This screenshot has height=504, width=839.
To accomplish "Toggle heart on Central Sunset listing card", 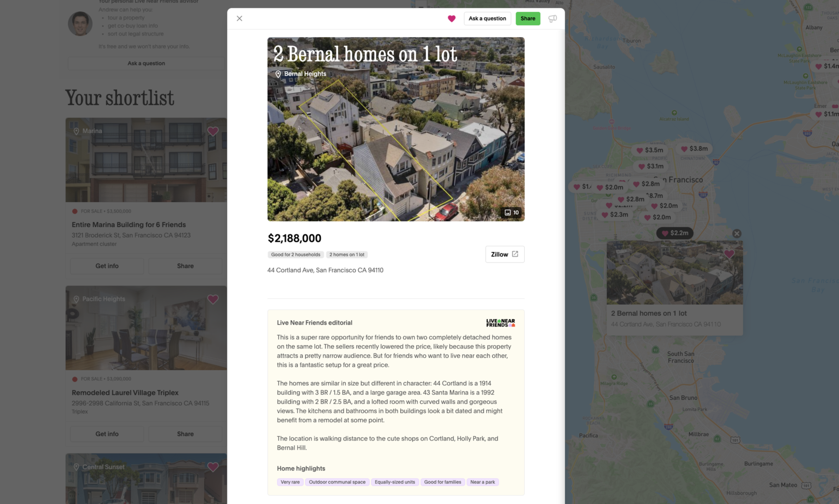I will [213, 467].
